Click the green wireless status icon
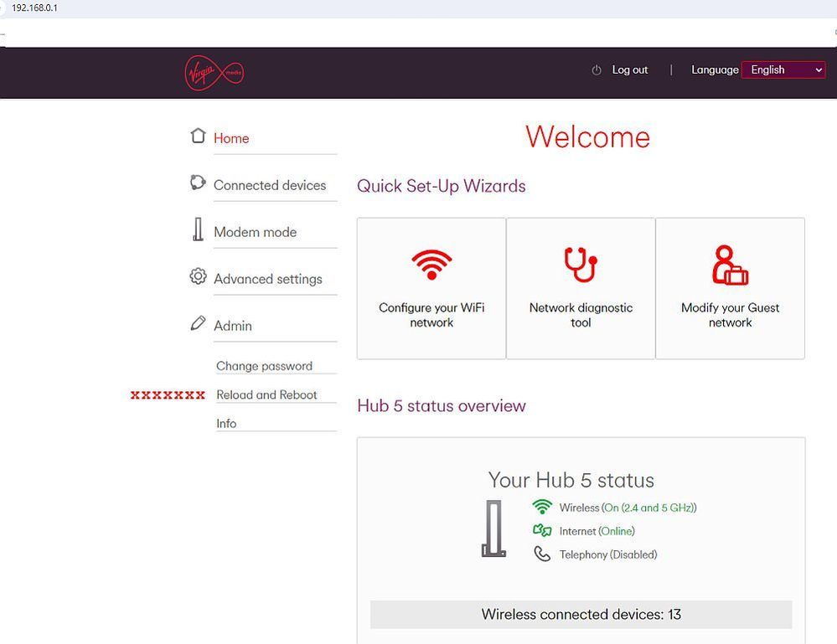Image resolution: width=837 pixels, height=644 pixels. (x=542, y=507)
